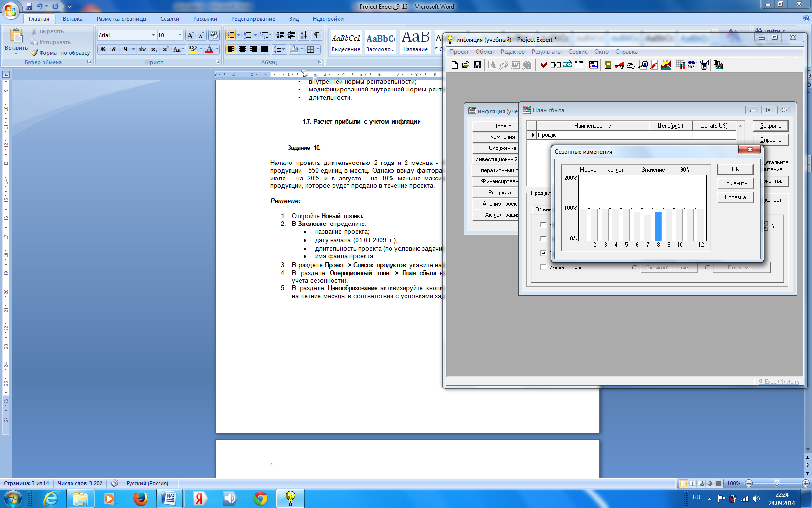Click the Save diskette icon in Project Expert
Viewport: 812px width, 508px height.
point(478,65)
